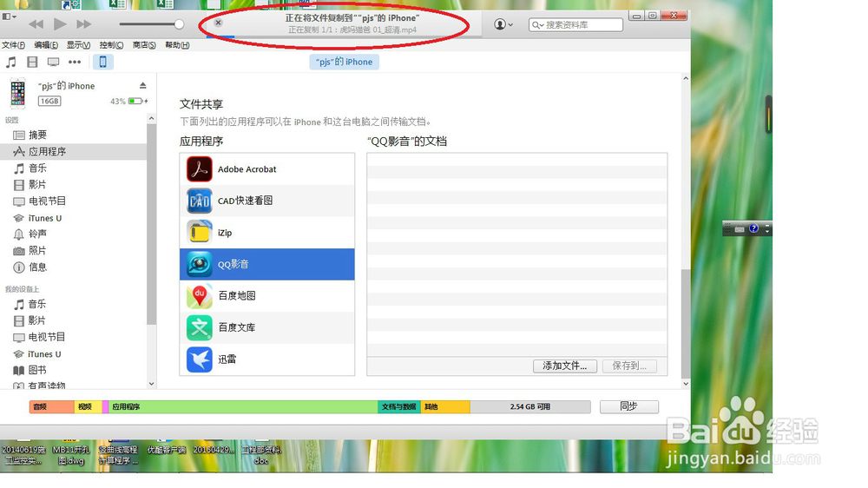Image resolution: width=868 pixels, height=488 pixels.
Task: Adjust the volume slider knob
Action: click(179, 23)
